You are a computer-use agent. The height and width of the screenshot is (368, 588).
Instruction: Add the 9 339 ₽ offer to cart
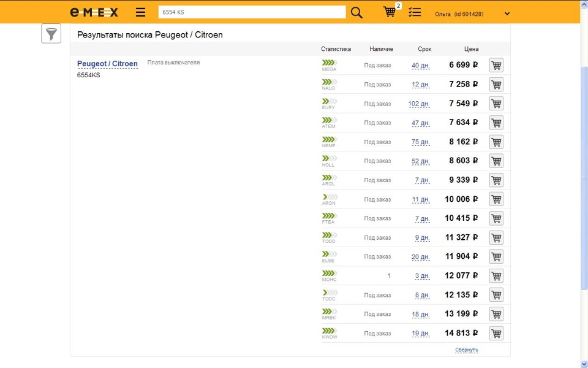click(496, 180)
